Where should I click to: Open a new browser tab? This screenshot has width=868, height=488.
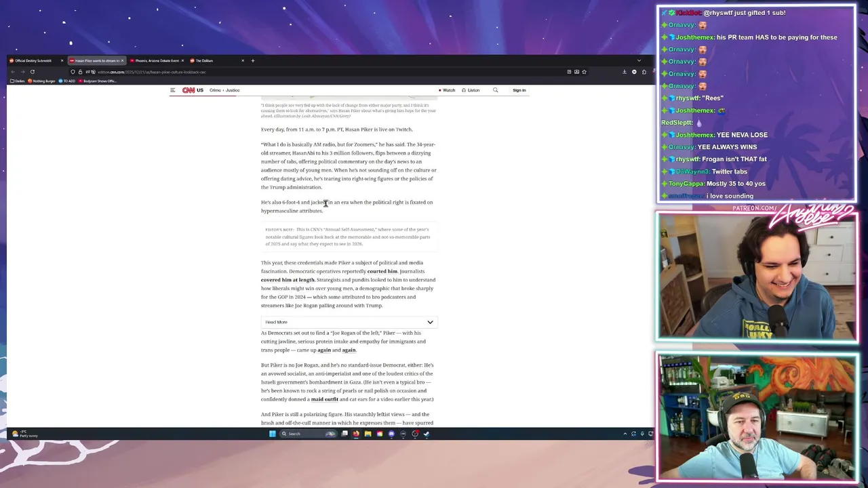253,60
